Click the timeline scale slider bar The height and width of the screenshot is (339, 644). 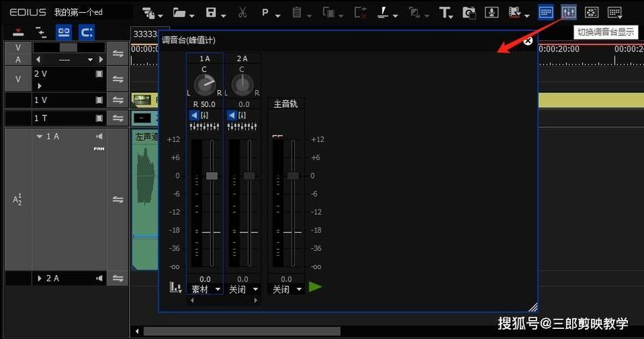point(68,47)
